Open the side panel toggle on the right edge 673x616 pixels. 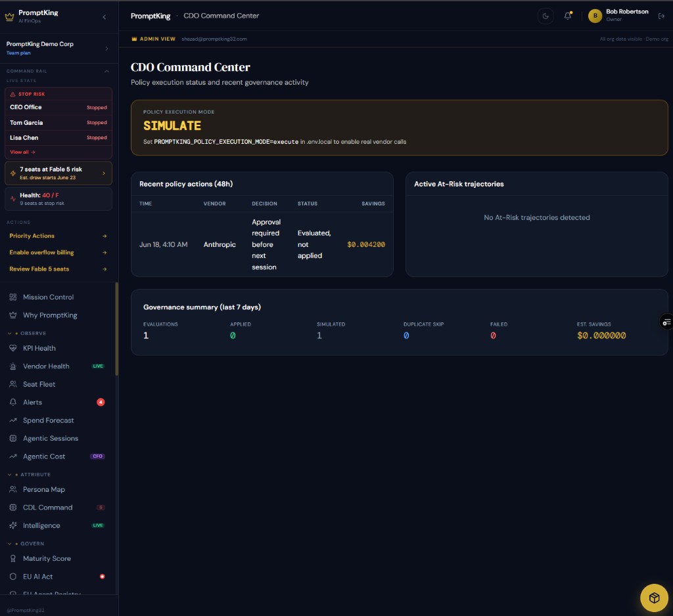click(x=666, y=322)
